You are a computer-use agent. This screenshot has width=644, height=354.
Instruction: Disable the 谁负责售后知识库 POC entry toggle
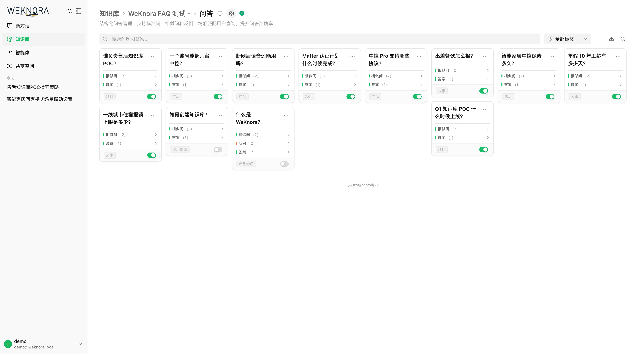151,97
